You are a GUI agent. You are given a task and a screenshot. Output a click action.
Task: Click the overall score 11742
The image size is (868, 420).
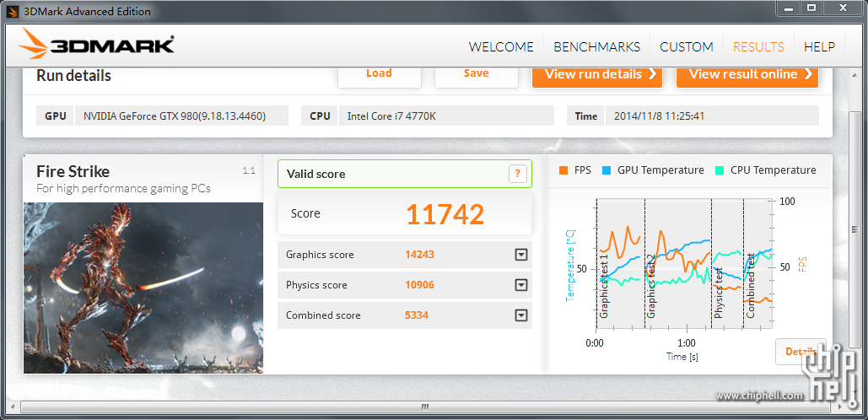tap(445, 214)
